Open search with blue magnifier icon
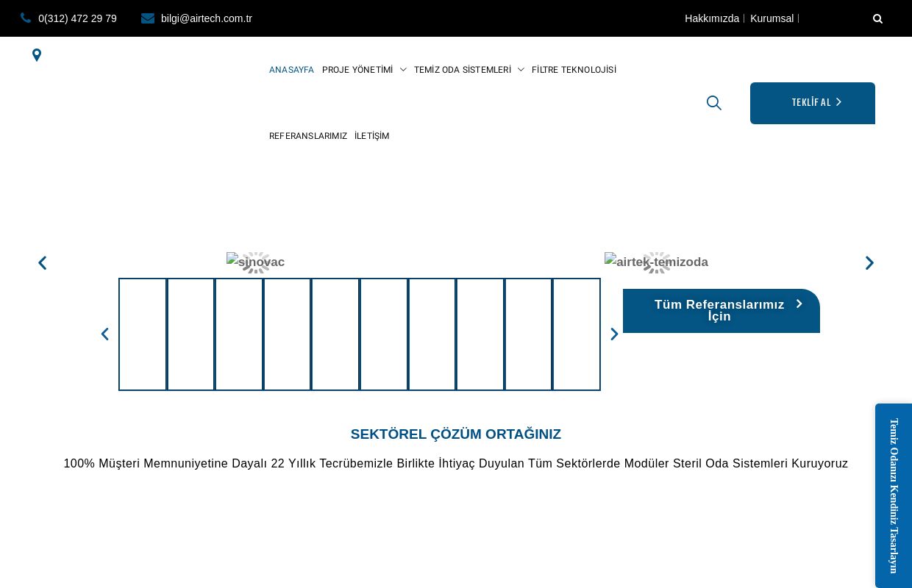 (x=713, y=103)
